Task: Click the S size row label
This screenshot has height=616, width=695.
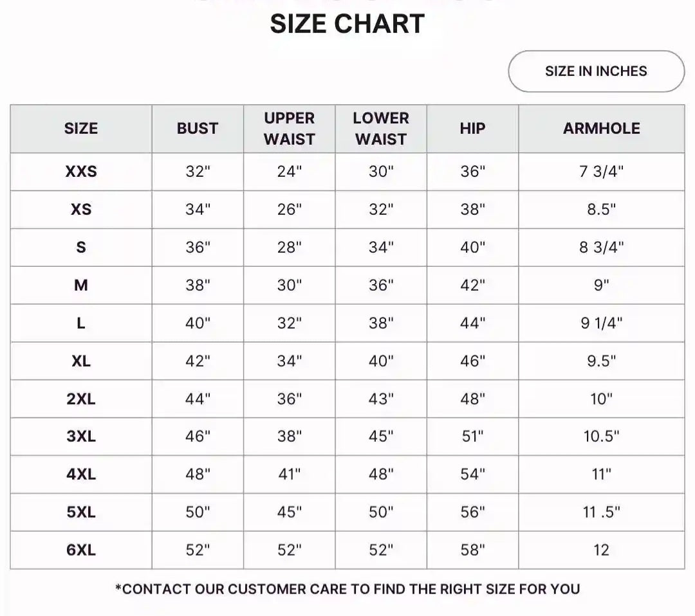Action: [81, 247]
